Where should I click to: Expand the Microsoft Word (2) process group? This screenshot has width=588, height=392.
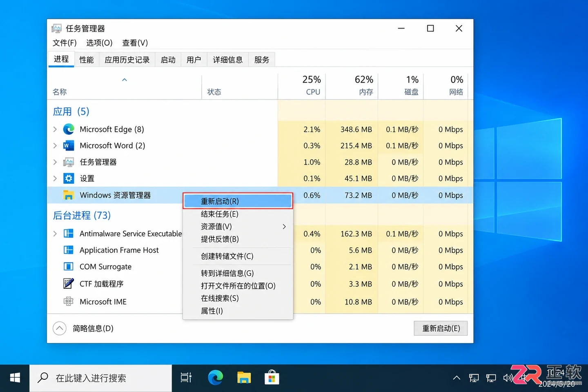(x=55, y=146)
